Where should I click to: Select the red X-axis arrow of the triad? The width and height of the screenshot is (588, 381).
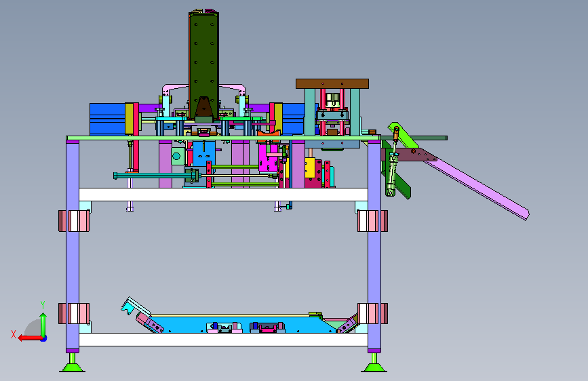[30, 338]
